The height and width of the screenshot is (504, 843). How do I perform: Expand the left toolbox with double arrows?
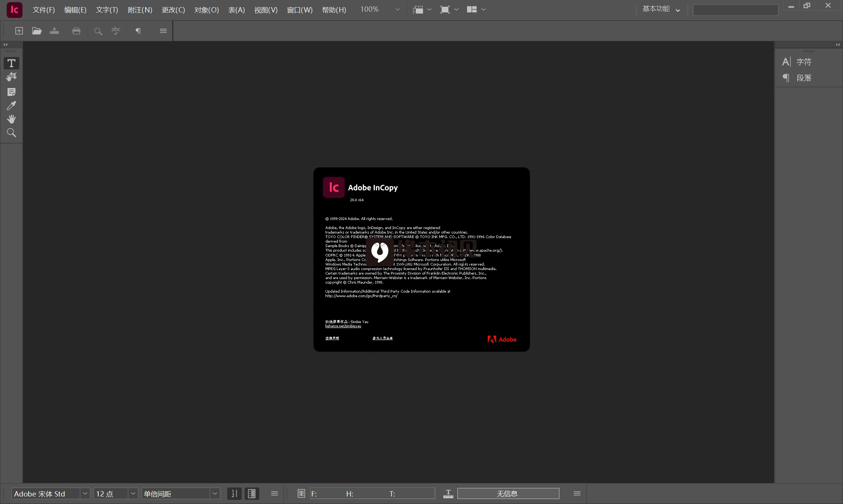(5, 44)
